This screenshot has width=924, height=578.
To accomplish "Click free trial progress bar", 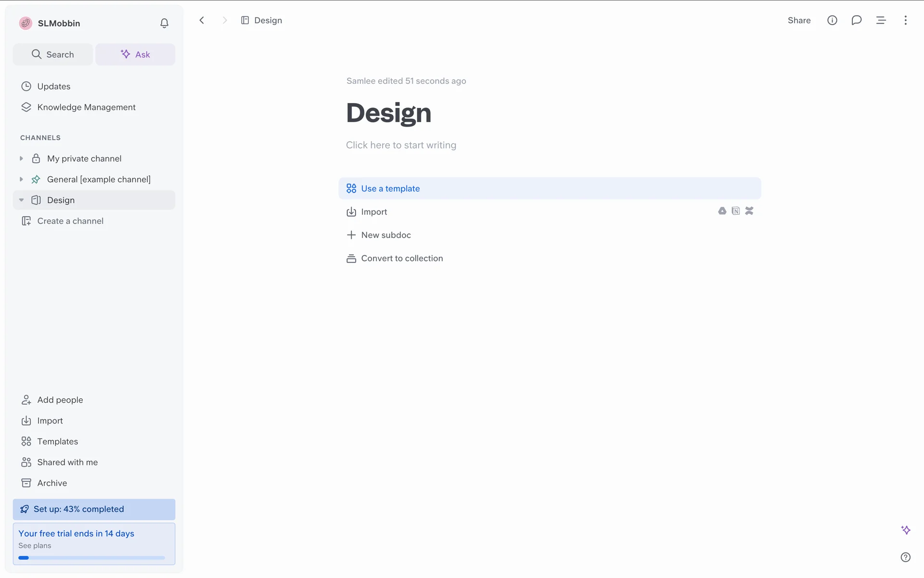I will [91, 558].
